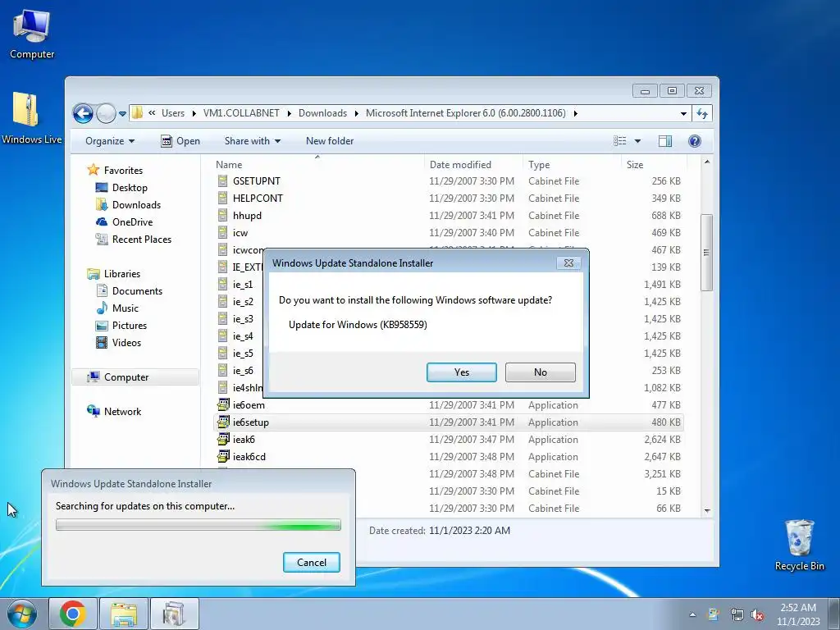
Task: Select Libraries in the navigation pane
Action: pos(121,274)
